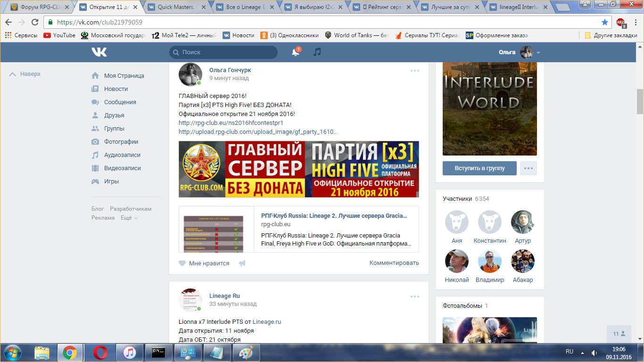Open group actions three-dots menu button

(528, 168)
